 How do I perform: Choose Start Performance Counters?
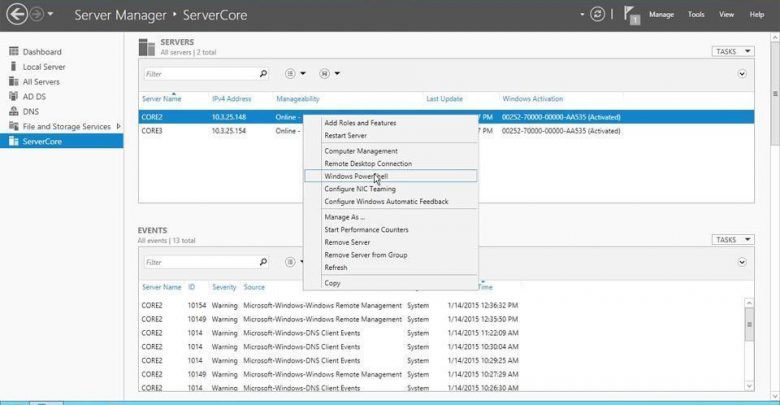(x=390, y=229)
